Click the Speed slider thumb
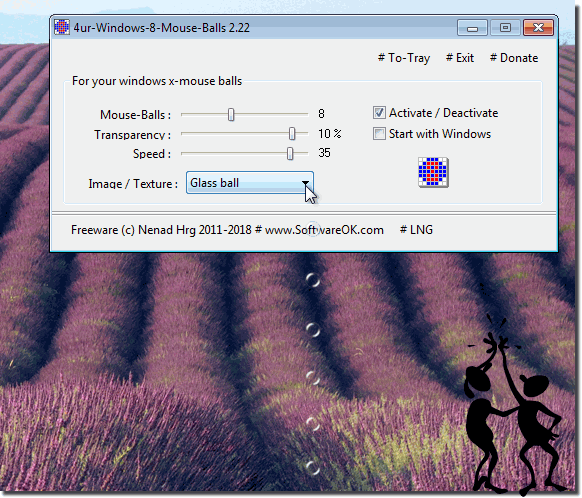Image resolution: width=582 pixels, height=498 pixels. [x=290, y=153]
